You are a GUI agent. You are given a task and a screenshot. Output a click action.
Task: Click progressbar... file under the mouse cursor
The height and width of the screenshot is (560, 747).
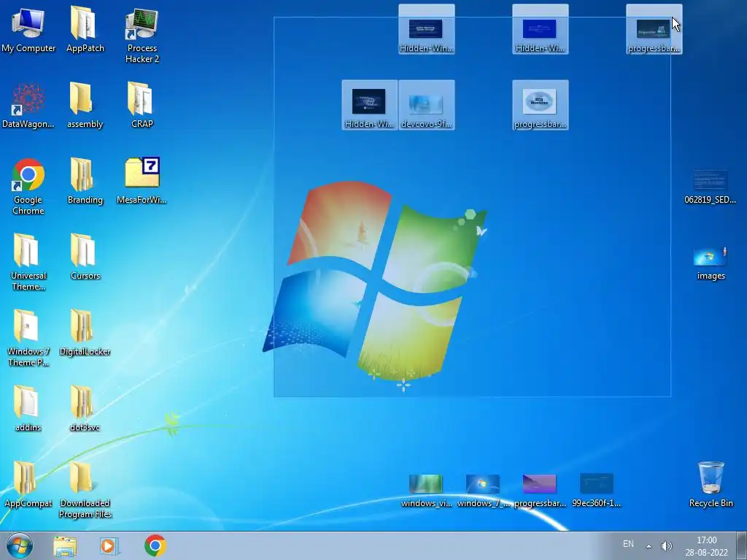tap(654, 29)
